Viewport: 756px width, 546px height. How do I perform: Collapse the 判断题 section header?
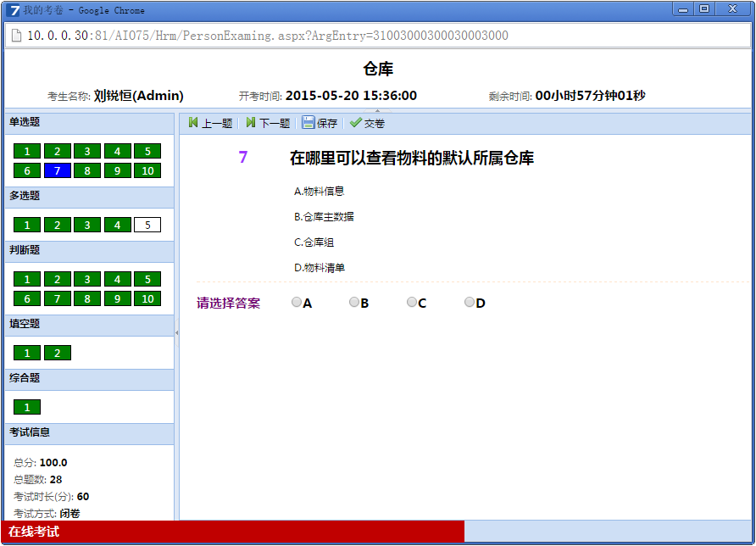[89, 251]
